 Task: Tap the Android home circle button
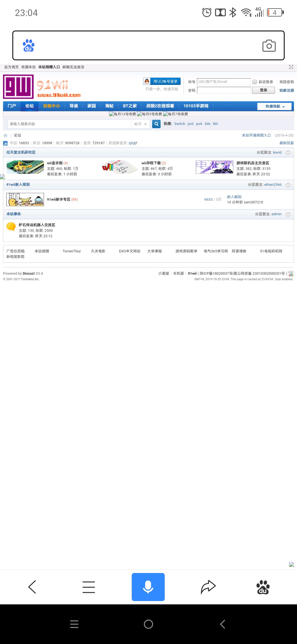[148, 624]
